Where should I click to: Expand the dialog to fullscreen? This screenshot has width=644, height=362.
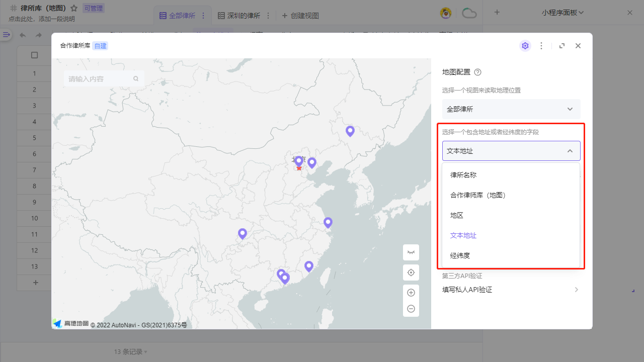coord(561,45)
